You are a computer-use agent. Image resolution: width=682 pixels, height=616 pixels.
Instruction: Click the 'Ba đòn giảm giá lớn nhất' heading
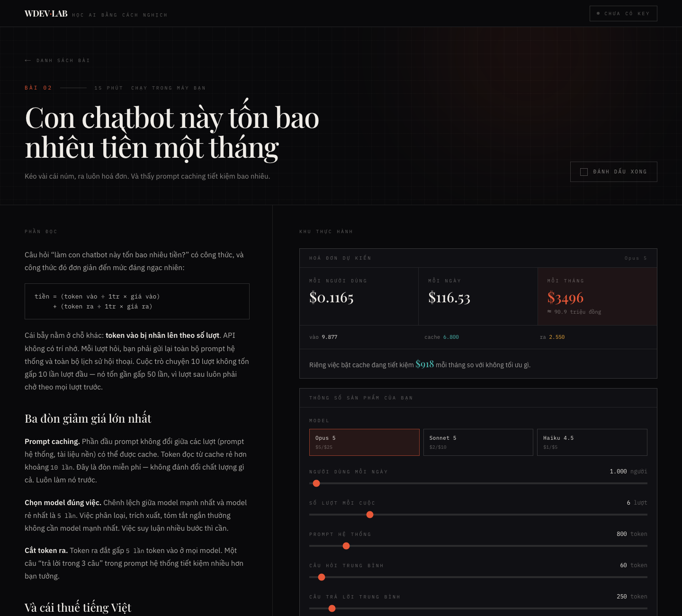pyautogui.click(x=88, y=419)
